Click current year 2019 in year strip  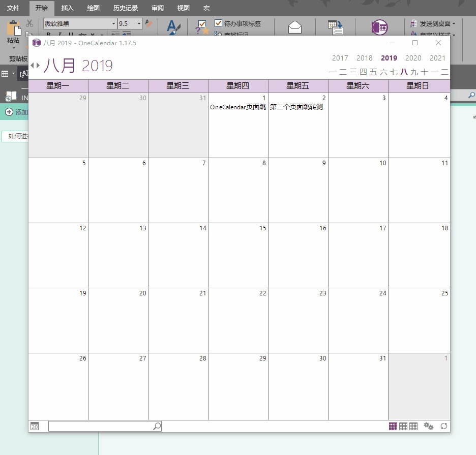(x=389, y=58)
